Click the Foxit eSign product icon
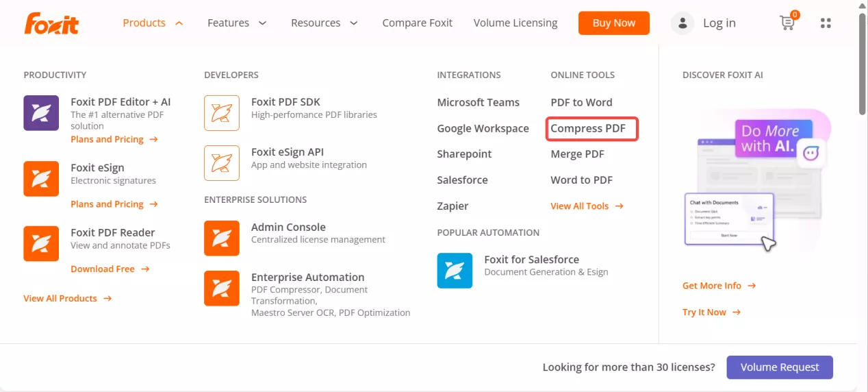This screenshot has height=392, width=868. click(x=41, y=179)
